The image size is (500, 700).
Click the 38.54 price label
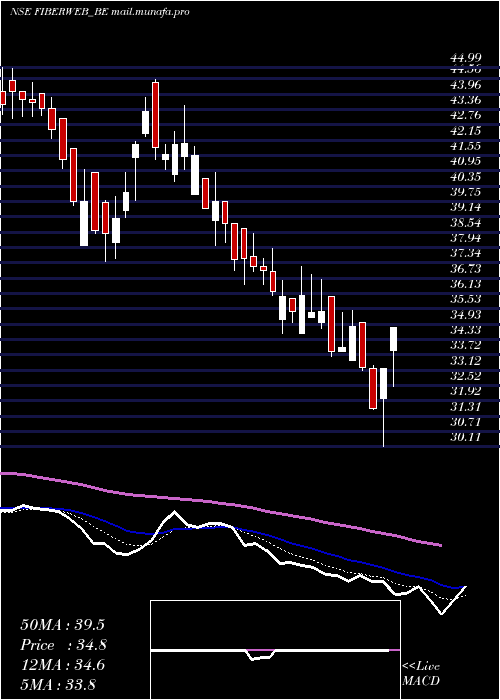tap(466, 223)
